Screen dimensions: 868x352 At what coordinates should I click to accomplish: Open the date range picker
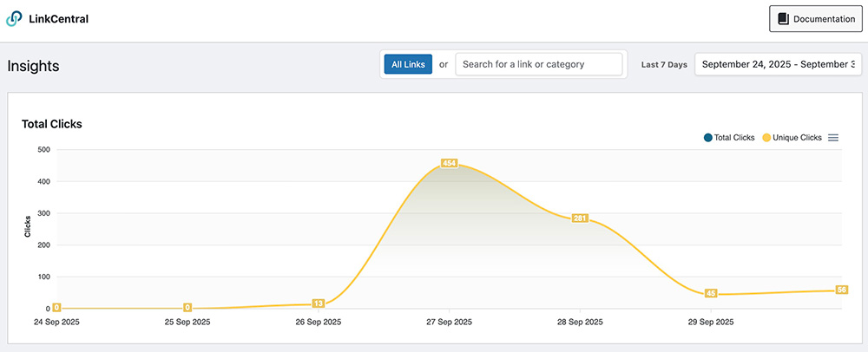click(777, 64)
